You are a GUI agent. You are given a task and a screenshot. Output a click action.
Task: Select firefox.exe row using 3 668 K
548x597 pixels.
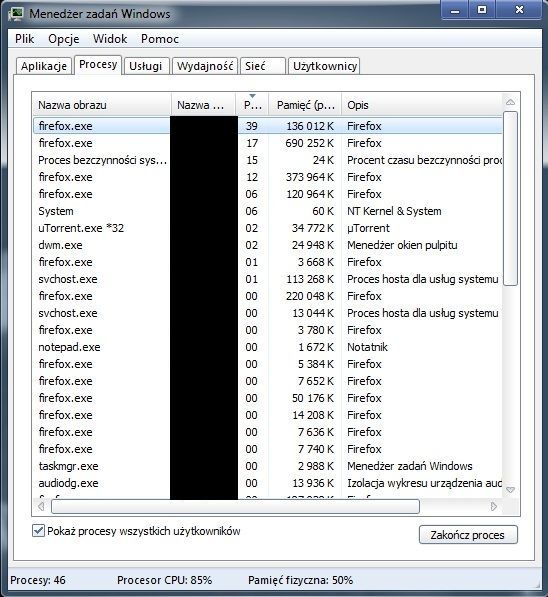(268, 262)
